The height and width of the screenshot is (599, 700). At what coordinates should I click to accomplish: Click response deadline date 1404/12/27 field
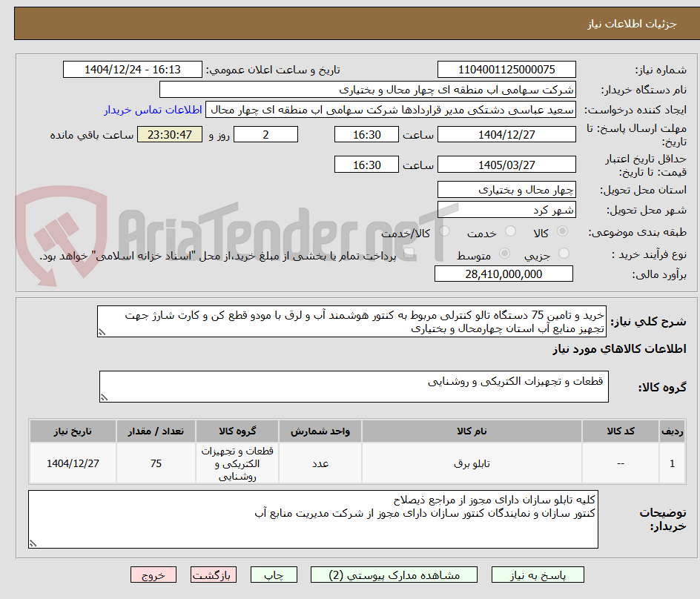pyautogui.click(x=506, y=134)
